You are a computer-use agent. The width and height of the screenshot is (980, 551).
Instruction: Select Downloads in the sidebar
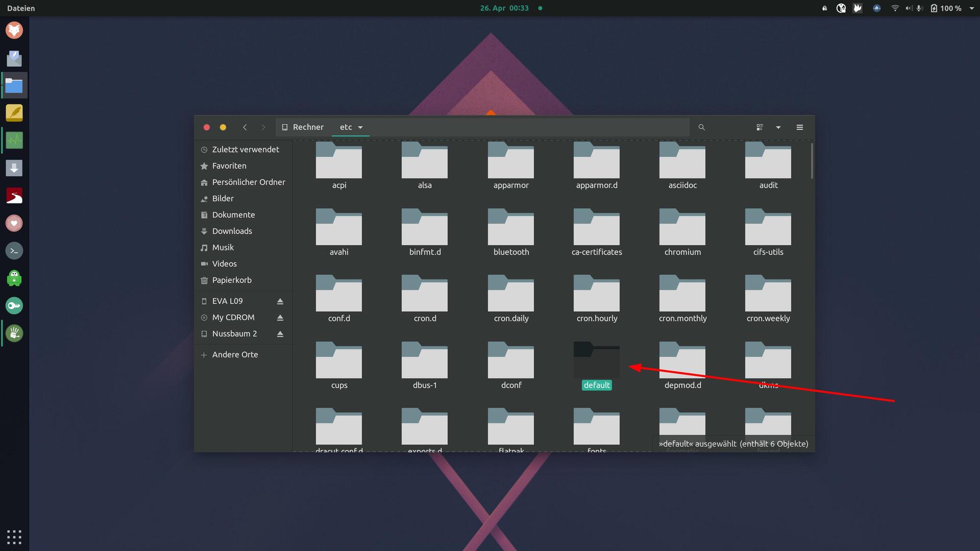click(232, 231)
